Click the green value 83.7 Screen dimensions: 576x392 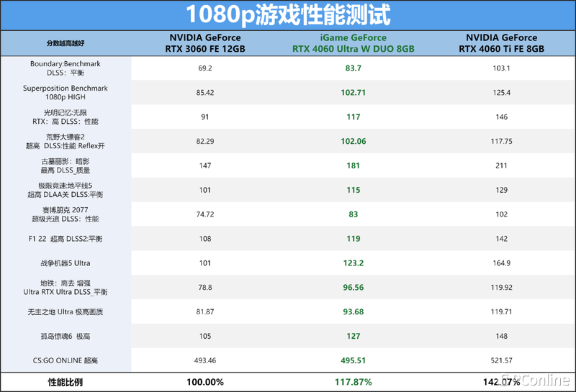pyautogui.click(x=353, y=68)
